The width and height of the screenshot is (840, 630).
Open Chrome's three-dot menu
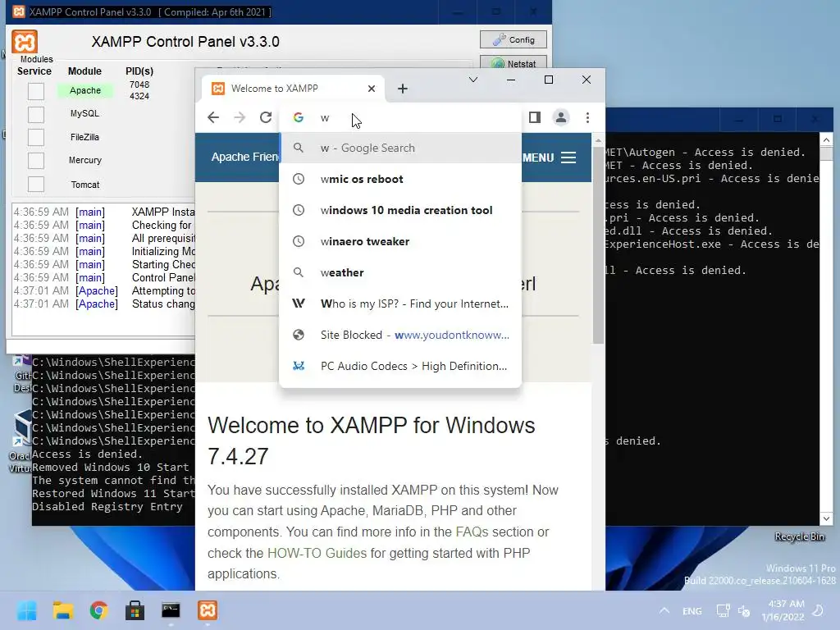tap(587, 117)
